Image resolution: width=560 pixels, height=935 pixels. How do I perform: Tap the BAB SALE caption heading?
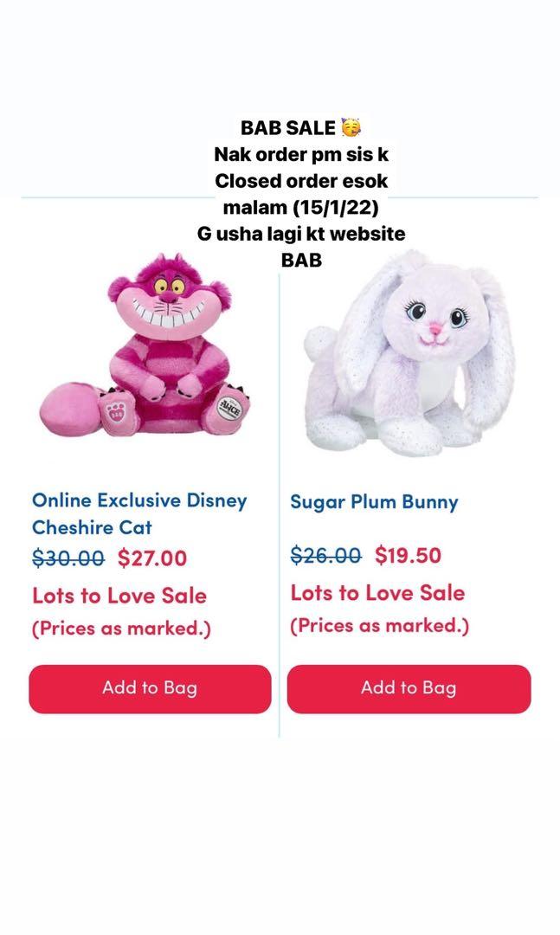(x=288, y=128)
